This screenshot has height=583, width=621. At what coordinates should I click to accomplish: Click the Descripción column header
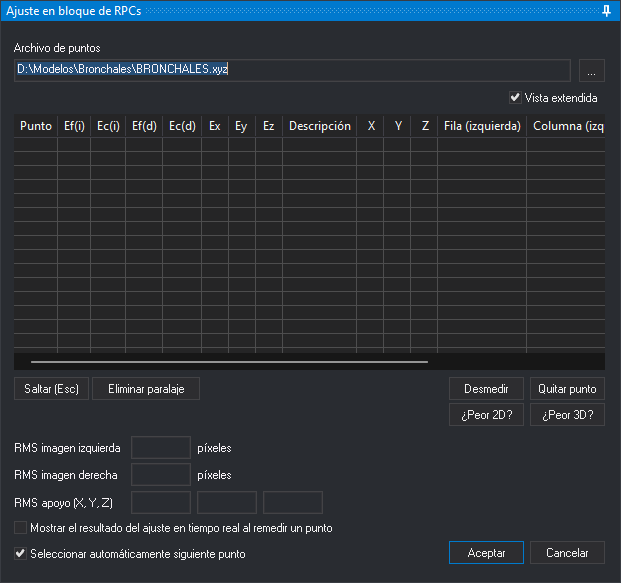[x=320, y=126]
